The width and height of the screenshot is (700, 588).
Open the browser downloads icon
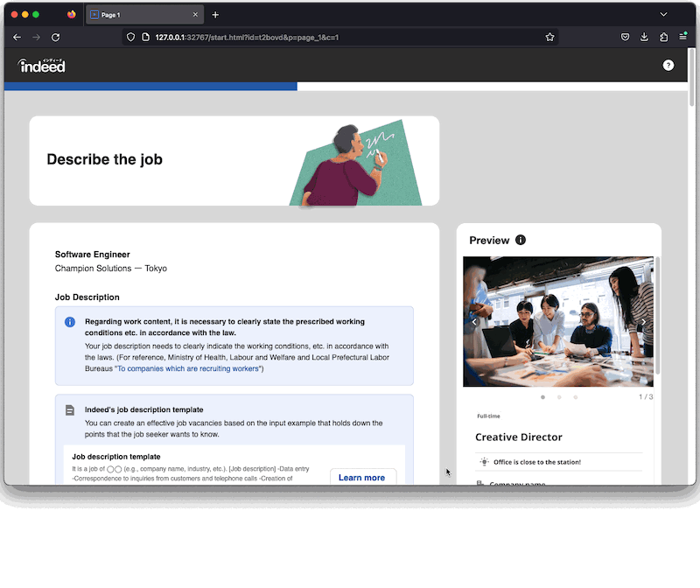click(x=644, y=37)
